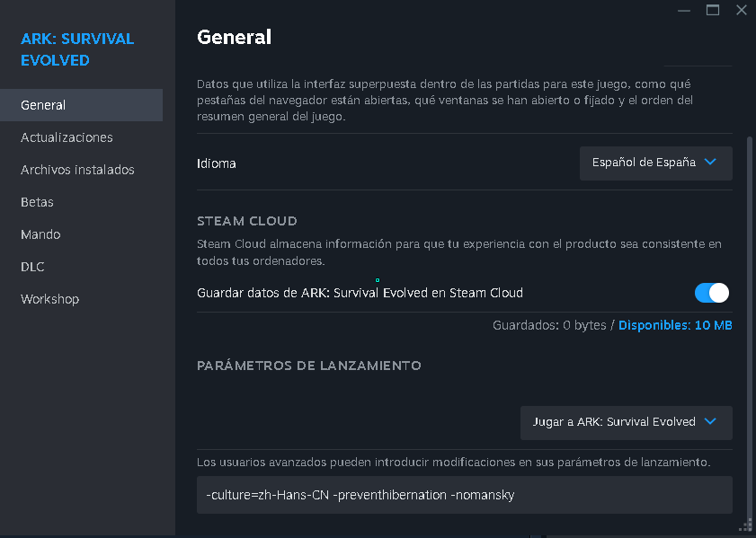Viewport: 756px width, 538px height.
Task: Click the PARÁMETROS DE LANZAMIENTO heading
Action: (x=309, y=366)
